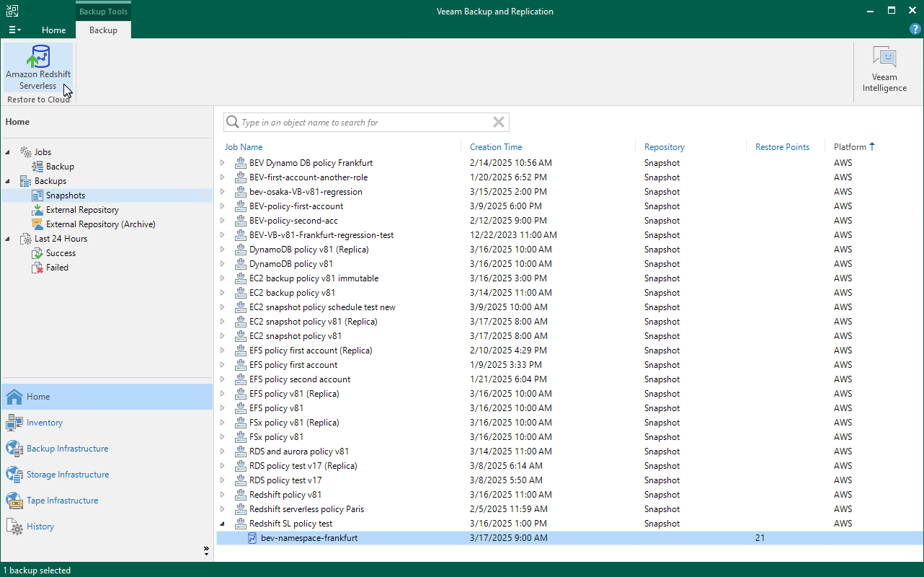
Task: Expand BEV Dynamo DB policy Frankfurt row
Action: pos(223,163)
